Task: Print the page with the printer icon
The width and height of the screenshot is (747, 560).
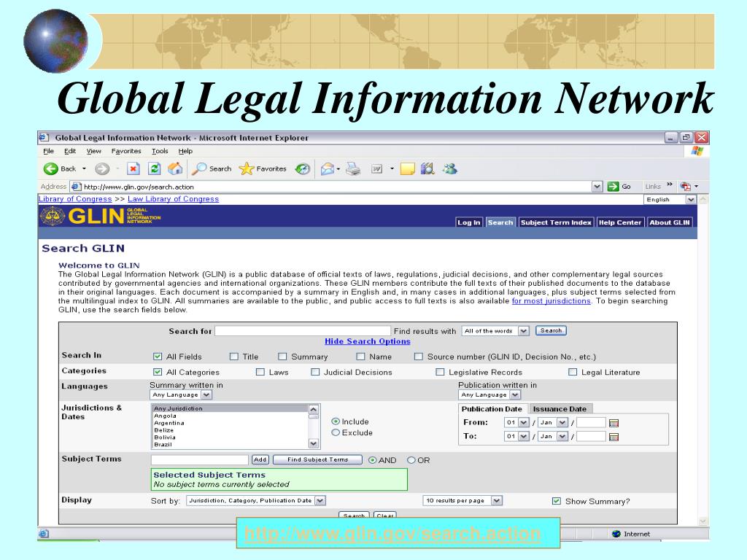Action: tap(353, 168)
